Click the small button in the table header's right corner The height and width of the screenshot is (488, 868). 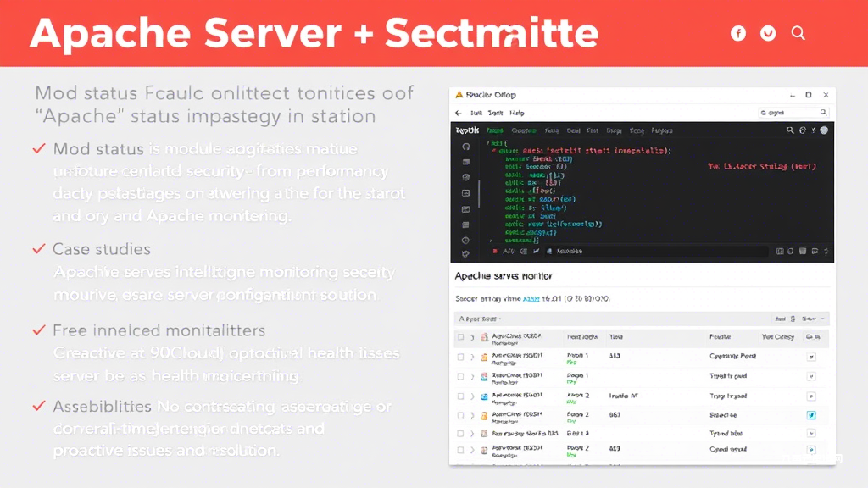tap(813, 337)
